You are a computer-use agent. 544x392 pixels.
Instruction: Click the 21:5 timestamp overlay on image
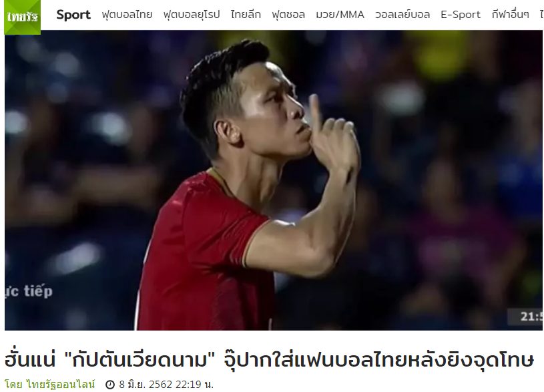click(x=531, y=317)
